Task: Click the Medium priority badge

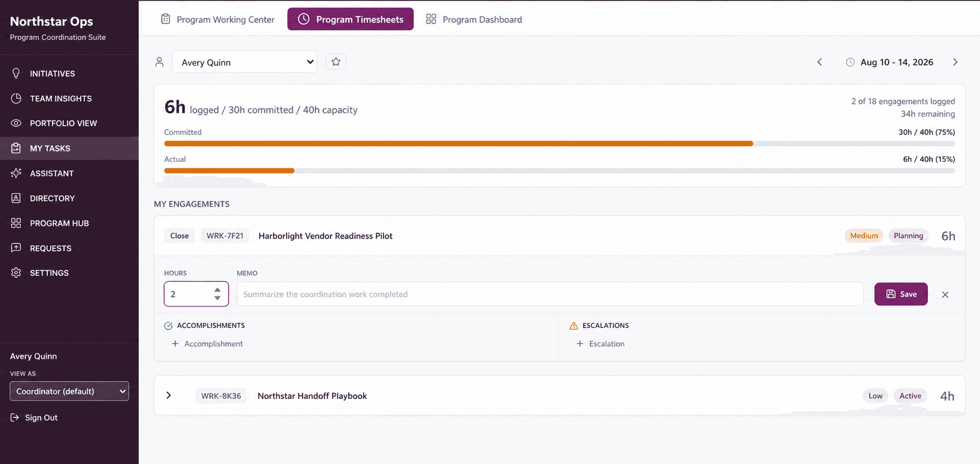Action: [864, 235]
